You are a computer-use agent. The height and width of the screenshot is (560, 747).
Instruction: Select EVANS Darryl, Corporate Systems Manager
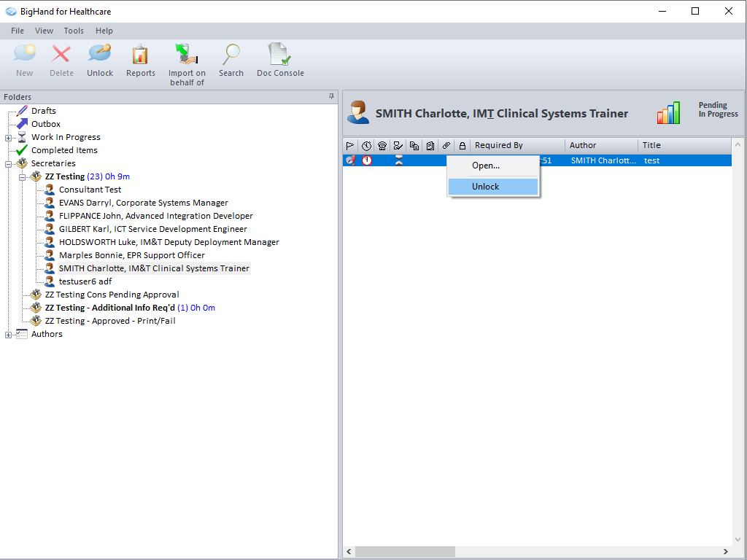pos(144,203)
